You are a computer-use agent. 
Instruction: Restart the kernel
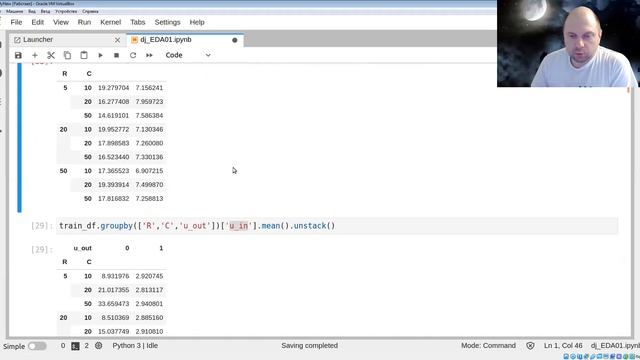click(133, 55)
